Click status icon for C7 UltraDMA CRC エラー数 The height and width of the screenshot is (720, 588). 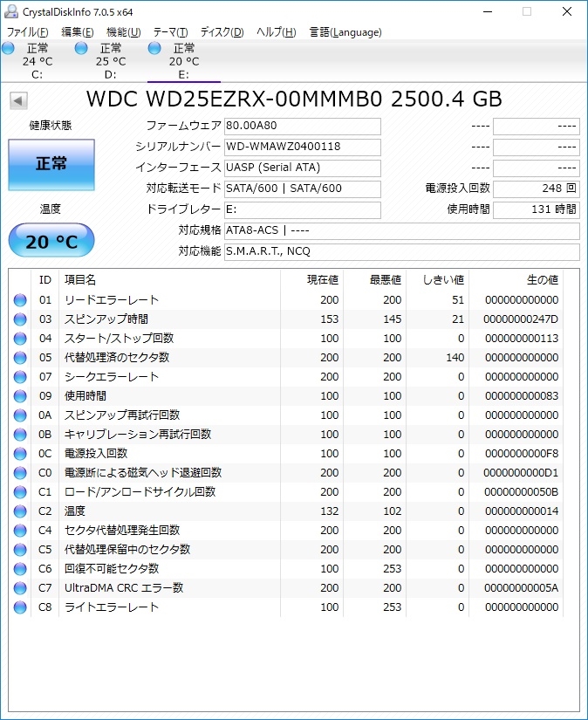tap(20, 588)
